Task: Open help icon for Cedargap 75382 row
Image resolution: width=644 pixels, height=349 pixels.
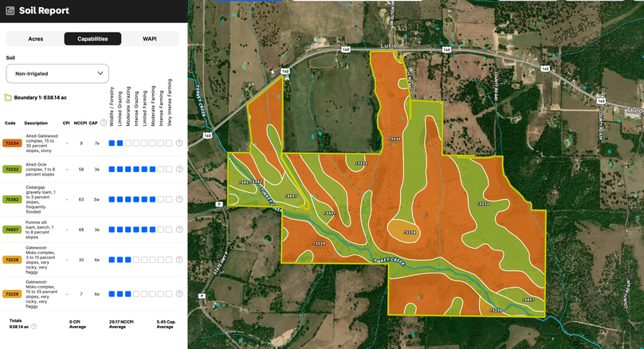Action: pos(179,200)
